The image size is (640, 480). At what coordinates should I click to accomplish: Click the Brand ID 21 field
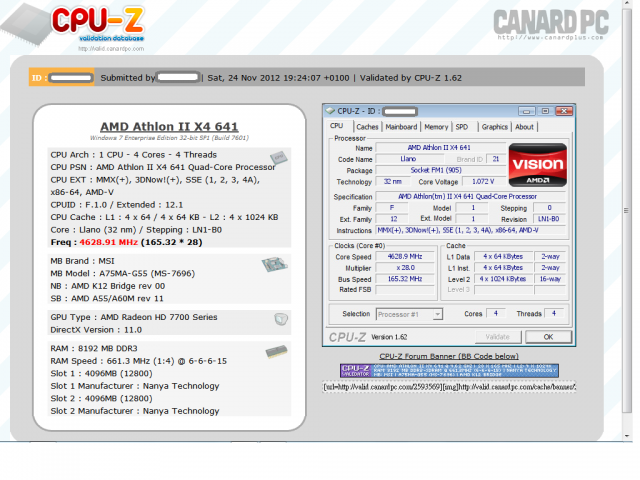click(496, 159)
